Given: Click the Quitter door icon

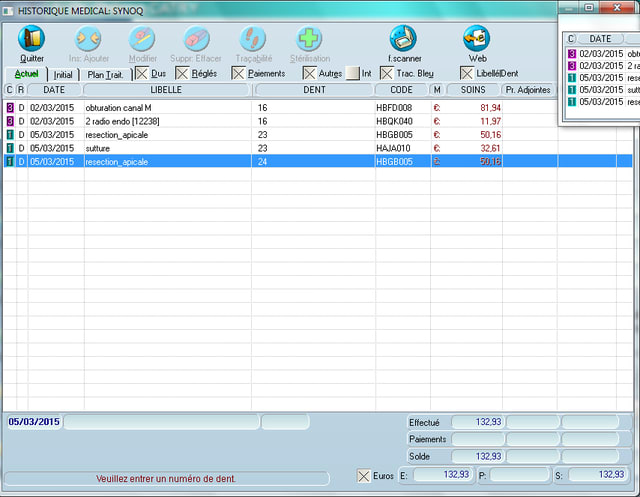Looking at the screenshot, I should click(32, 40).
